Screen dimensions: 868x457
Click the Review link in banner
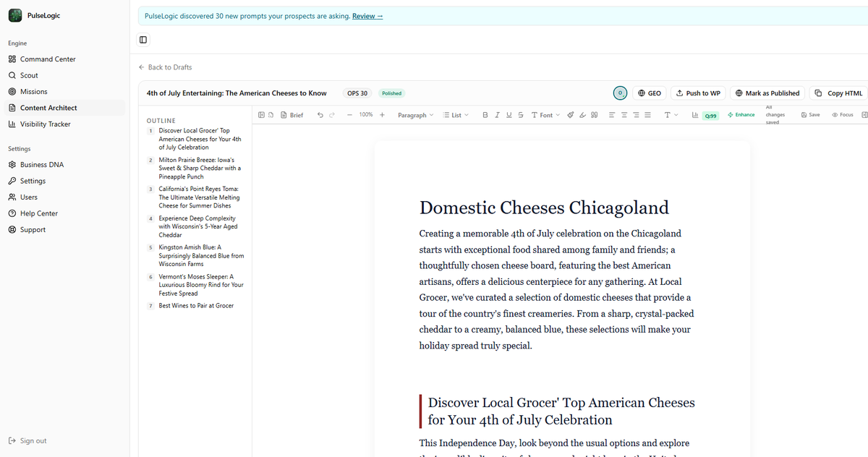pos(367,16)
